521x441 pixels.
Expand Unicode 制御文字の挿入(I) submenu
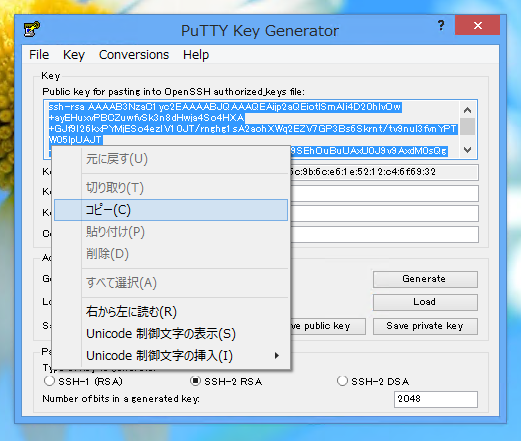[x=171, y=356]
